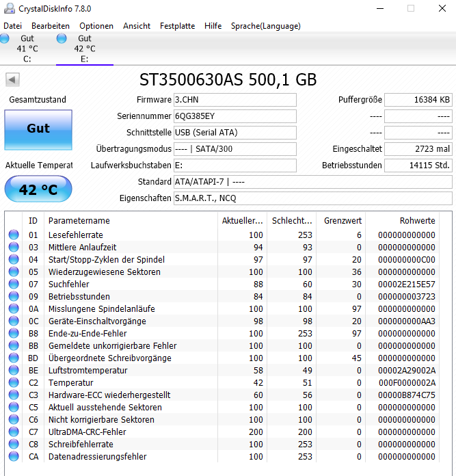Click the Grenzwert column header
The image size is (456, 476).
point(340,221)
